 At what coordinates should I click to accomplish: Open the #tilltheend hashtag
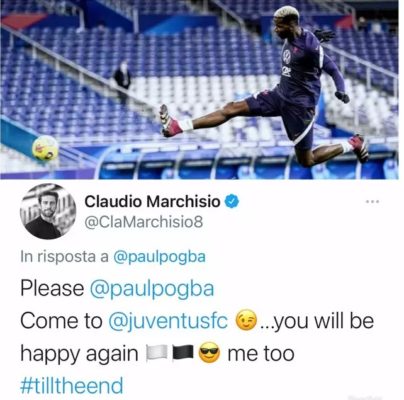(x=72, y=385)
